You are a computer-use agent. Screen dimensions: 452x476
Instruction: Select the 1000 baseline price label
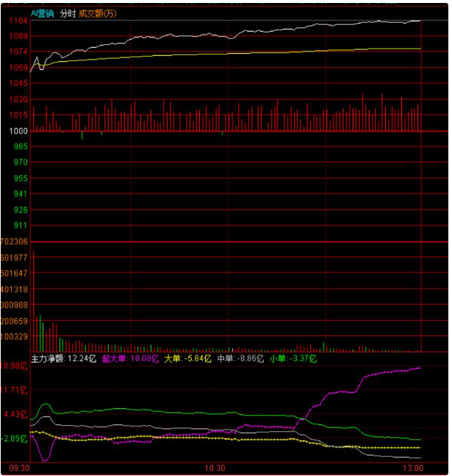[x=18, y=131]
